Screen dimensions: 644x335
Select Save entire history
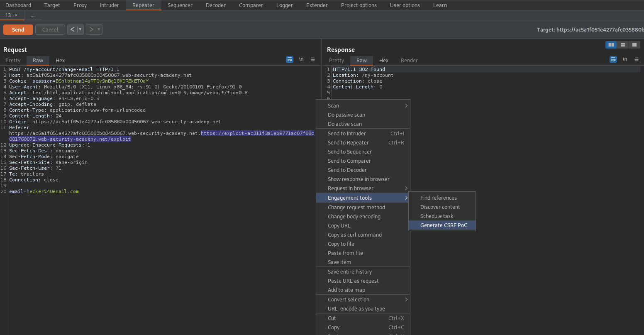coord(363,272)
